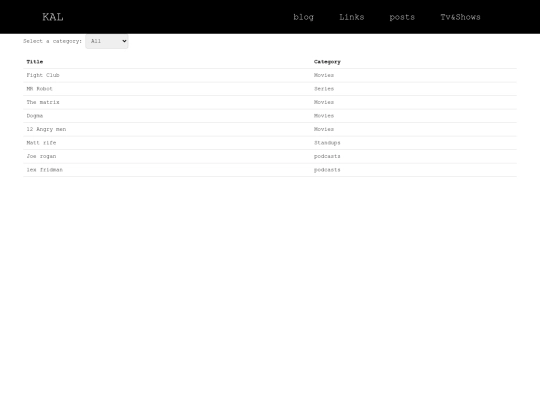This screenshot has width=540, height=405.
Task: Click Series category in MR Robot row
Action: tap(324, 89)
